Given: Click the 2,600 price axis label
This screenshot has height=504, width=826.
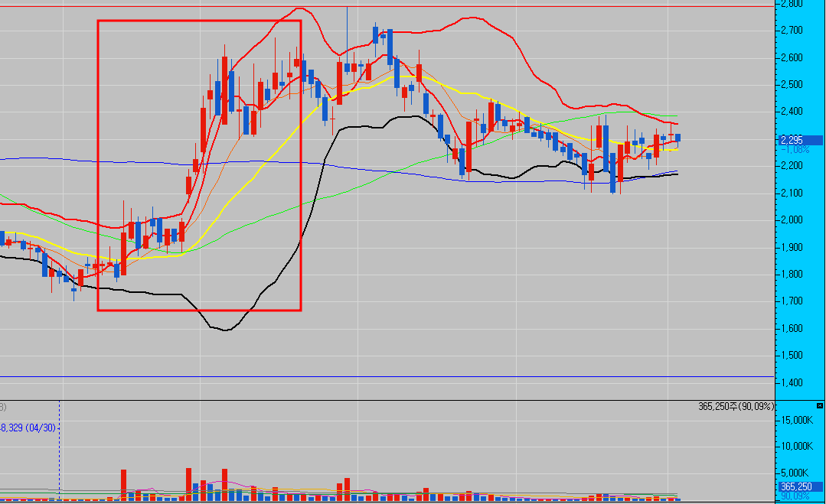Looking at the screenshot, I should [x=792, y=57].
